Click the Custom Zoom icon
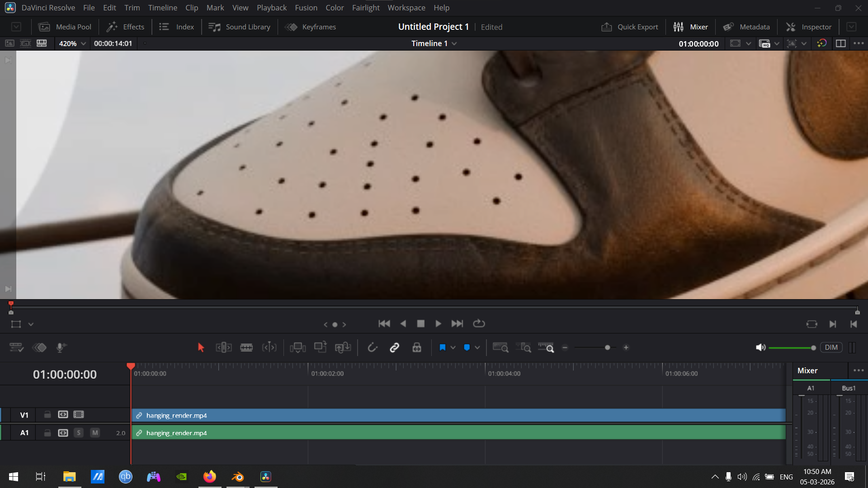Viewport: 868px width, 488px height. [x=546, y=347]
